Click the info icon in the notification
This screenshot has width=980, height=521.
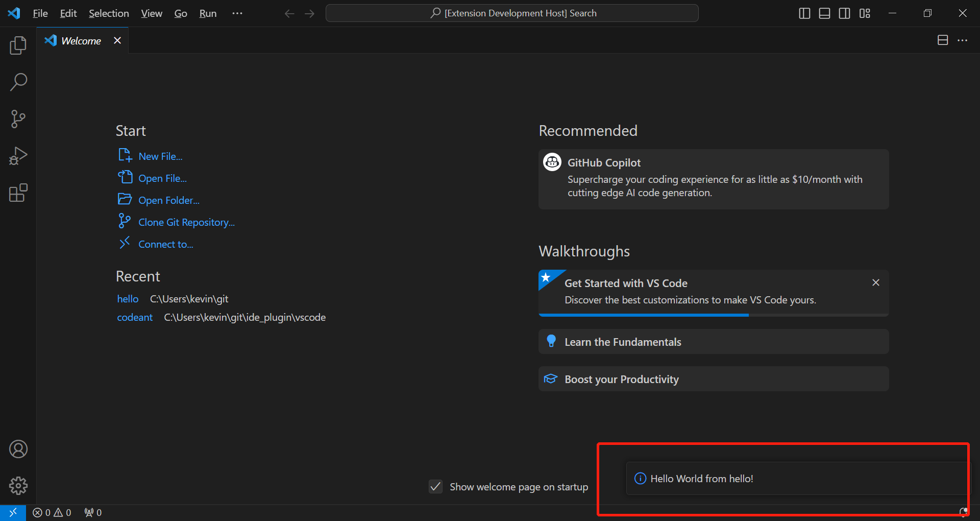(640, 478)
